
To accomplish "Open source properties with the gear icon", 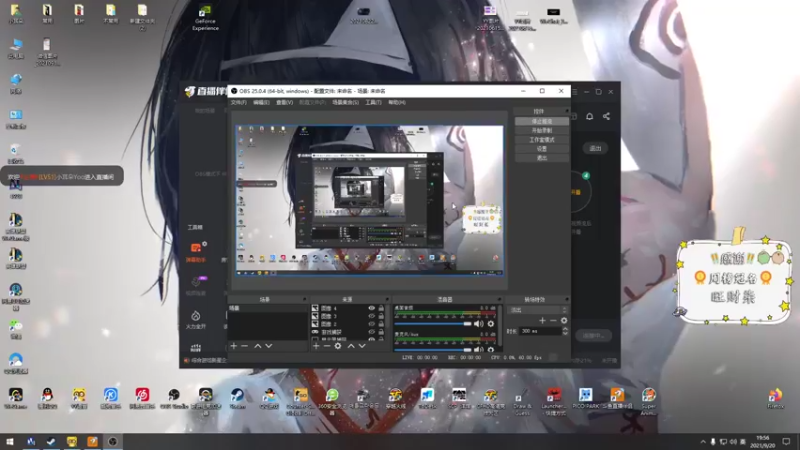I will point(338,346).
